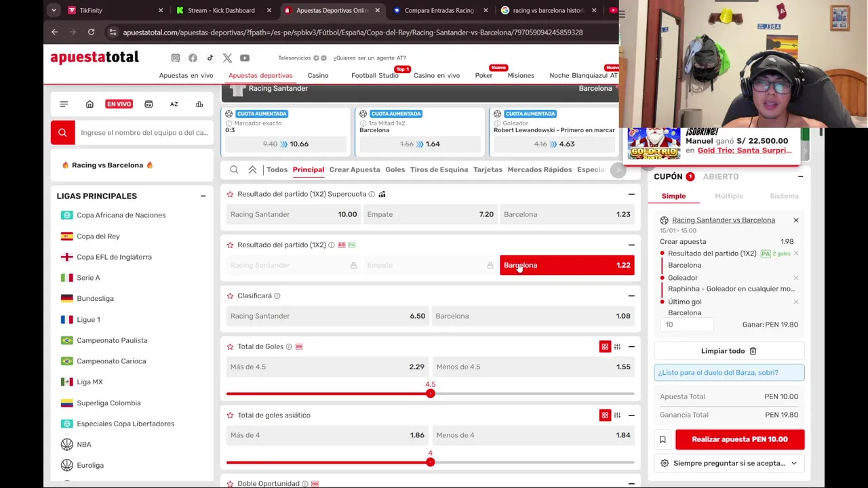Open the AZ alphabetical list icon
This screenshot has width=868, height=488.
coord(174,104)
